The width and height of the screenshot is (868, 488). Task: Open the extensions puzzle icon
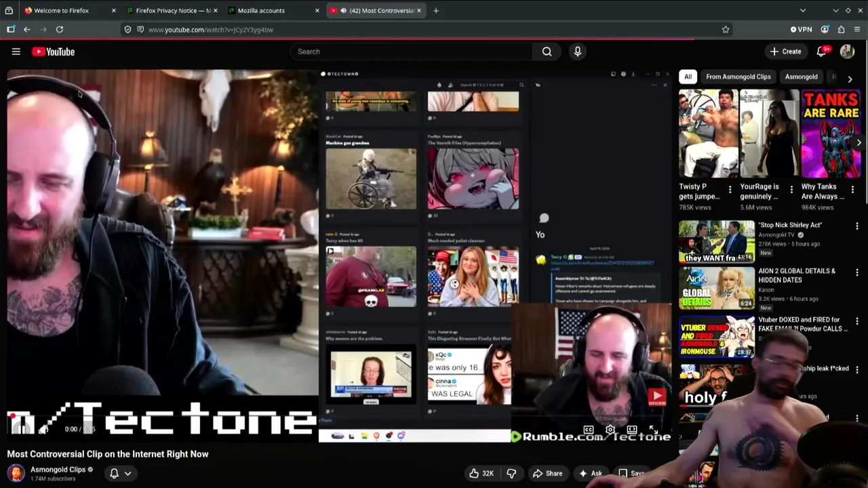click(841, 29)
